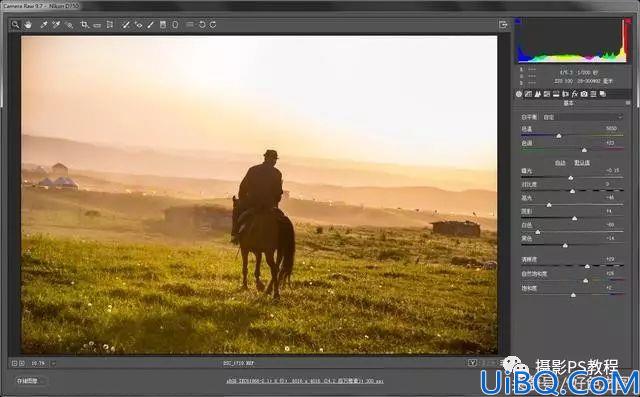Viewport: 640px width, 397px height.
Task: Select the Graduated Filter tool
Action: pos(163,24)
